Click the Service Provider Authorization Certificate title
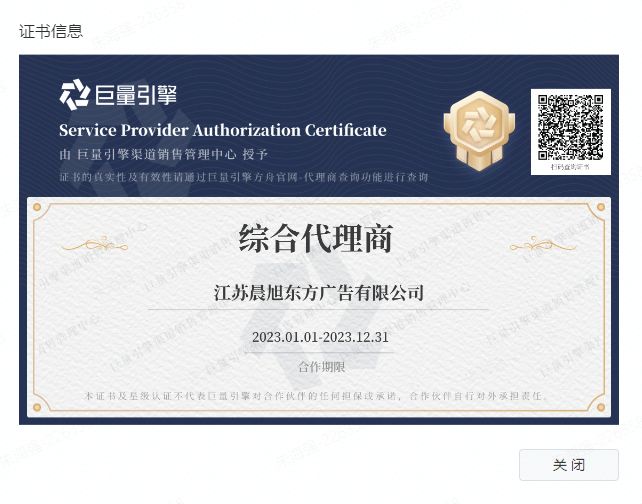 (223, 130)
